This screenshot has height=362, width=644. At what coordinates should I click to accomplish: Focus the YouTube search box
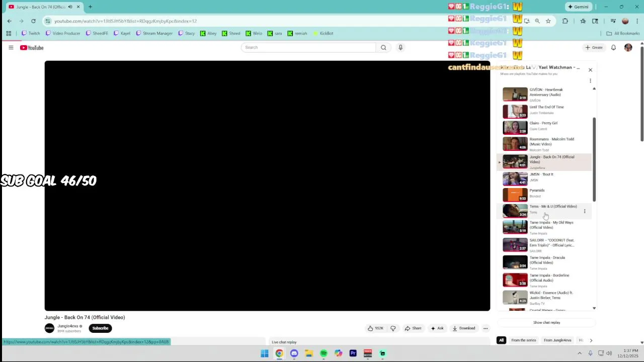click(x=308, y=47)
